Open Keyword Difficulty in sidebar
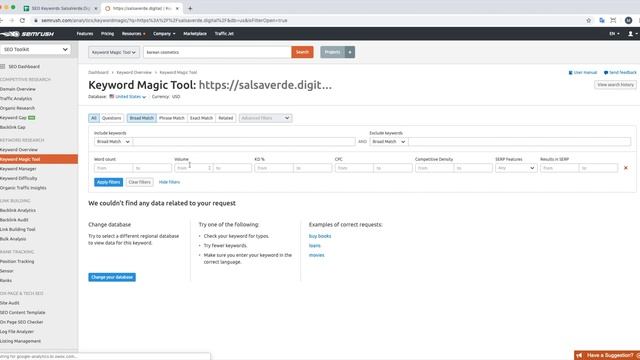 pyautogui.click(x=19, y=178)
